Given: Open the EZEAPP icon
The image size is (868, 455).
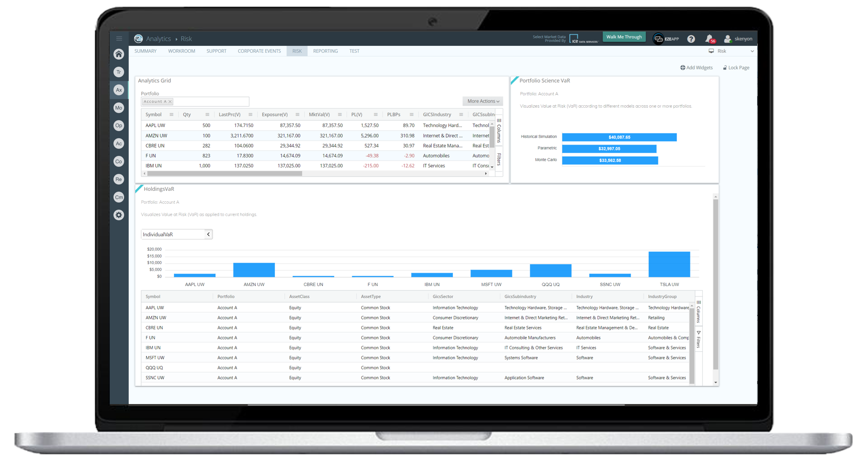Looking at the screenshot, I should pyautogui.click(x=666, y=38).
